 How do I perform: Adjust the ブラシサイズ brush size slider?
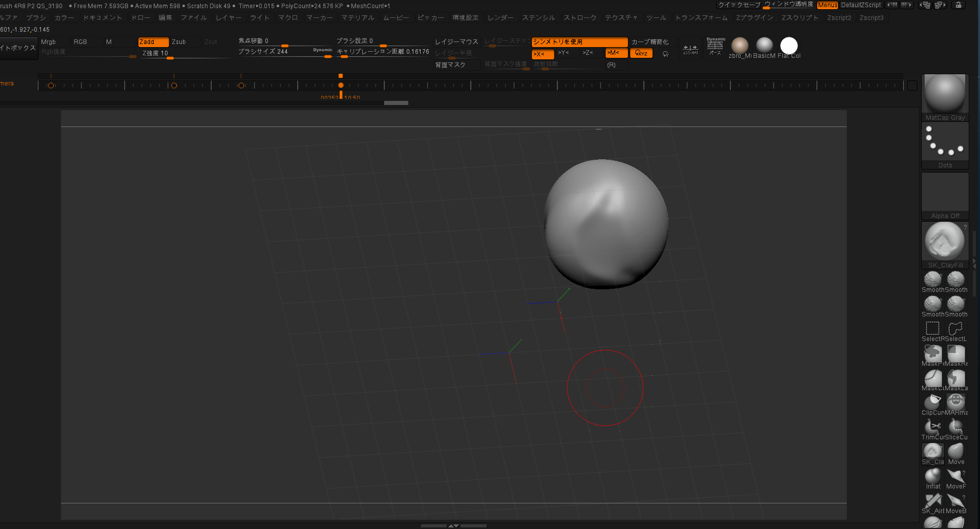[285, 52]
